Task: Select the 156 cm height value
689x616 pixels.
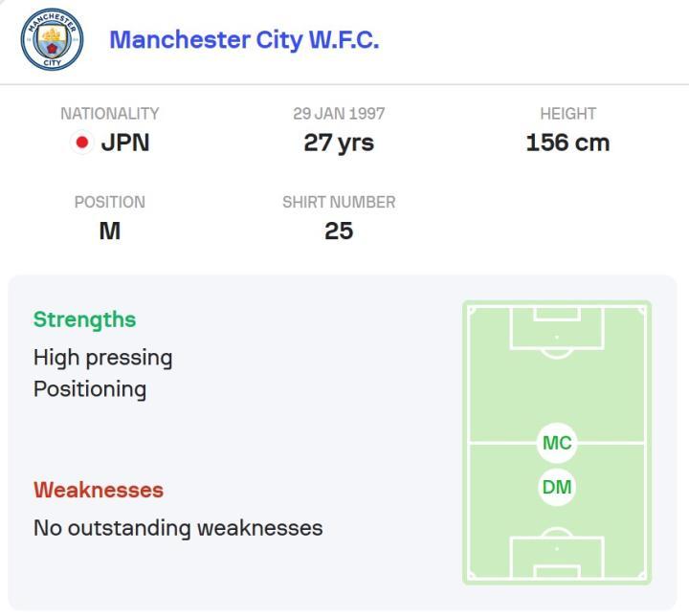Action: coord(567,143)
